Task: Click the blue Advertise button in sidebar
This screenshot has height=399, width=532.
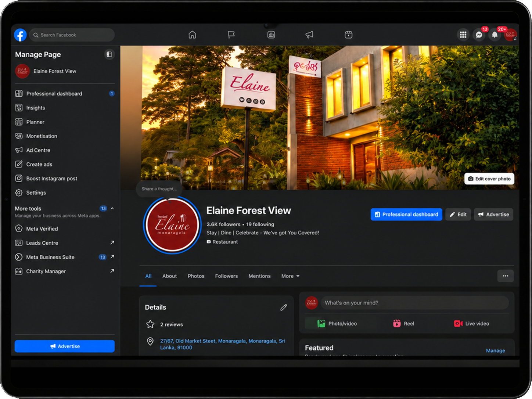Action: coord(65,346)
